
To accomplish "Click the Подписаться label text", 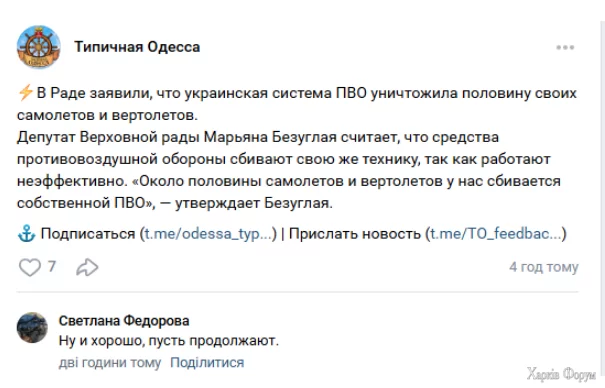I will [x=88, y=234].
